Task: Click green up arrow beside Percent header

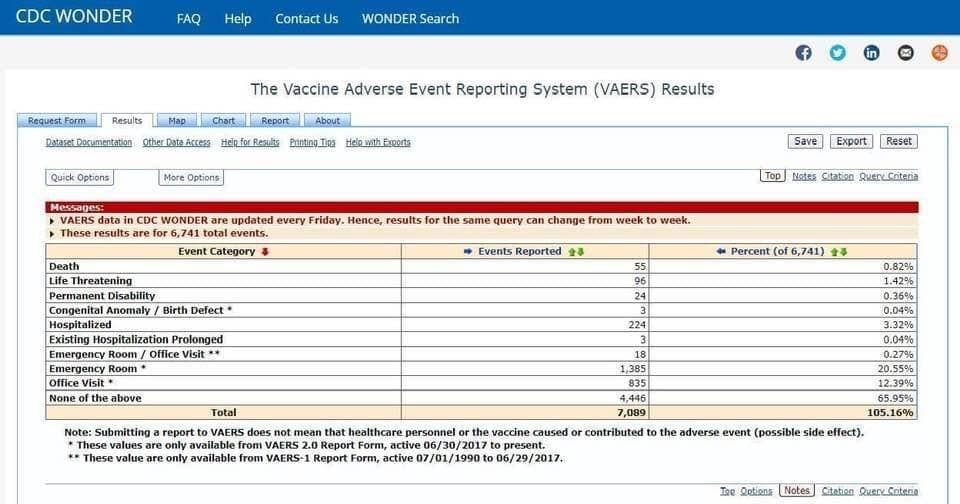Action: click(835, 252)
